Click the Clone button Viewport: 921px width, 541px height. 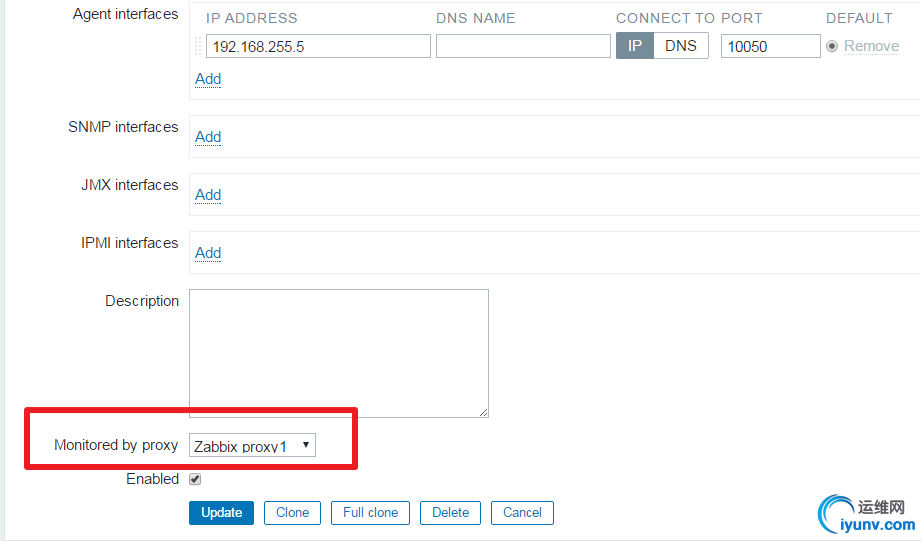(293, 513)
